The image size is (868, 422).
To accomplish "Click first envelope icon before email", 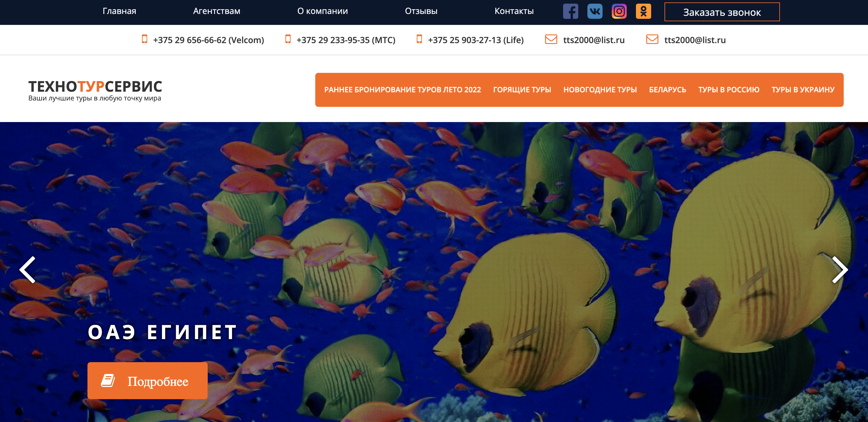I will pyautogui.click(x=551, y=39).
